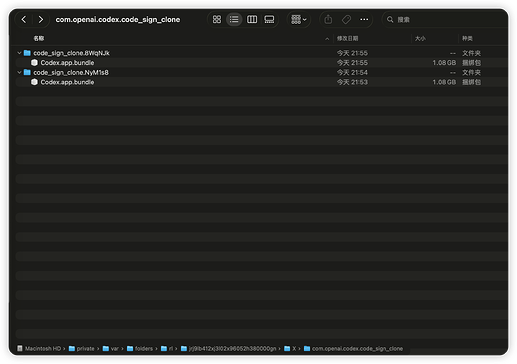
Task: Open the group-by options dropdown
Action: [299, 19]
